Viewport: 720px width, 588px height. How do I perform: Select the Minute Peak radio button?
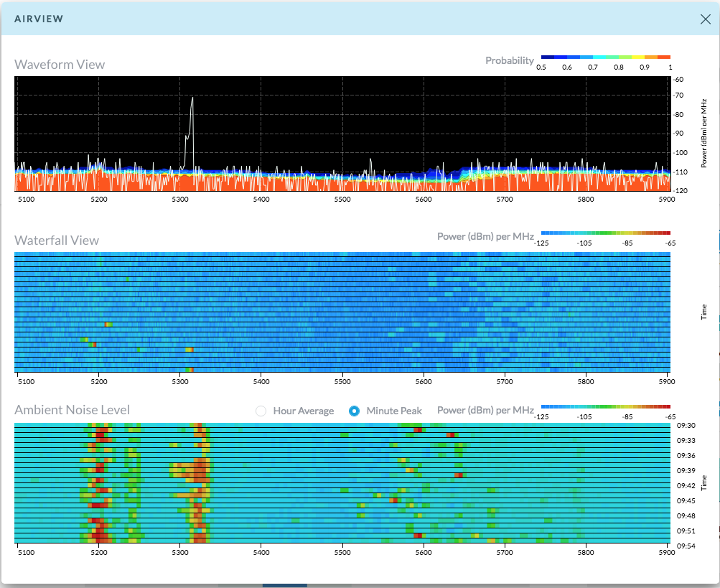pyautogui.click(x=354, y=411)
